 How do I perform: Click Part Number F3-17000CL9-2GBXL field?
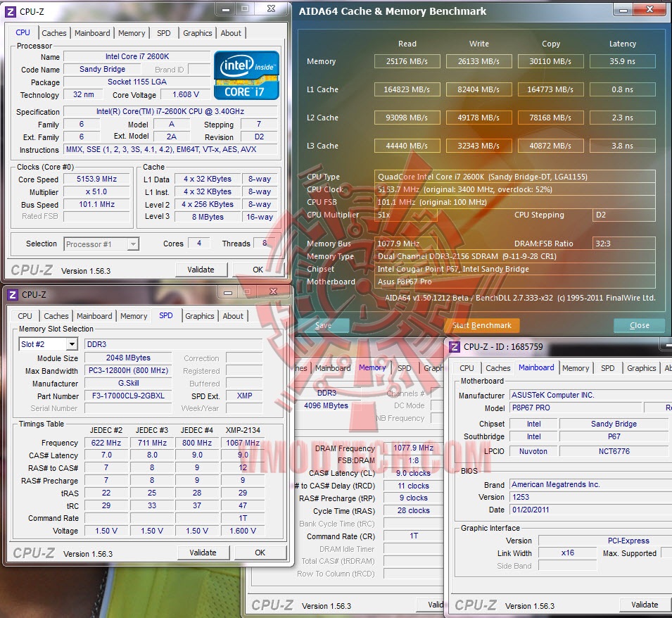[x=128, y=396]
